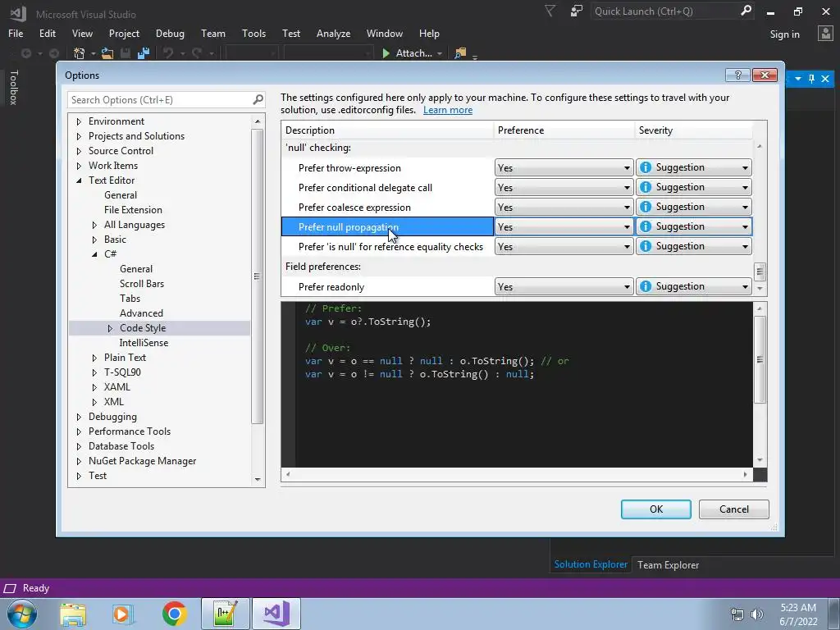Open the Attach button dropdown arrow
840x630 pixels.
coord(440,53)
